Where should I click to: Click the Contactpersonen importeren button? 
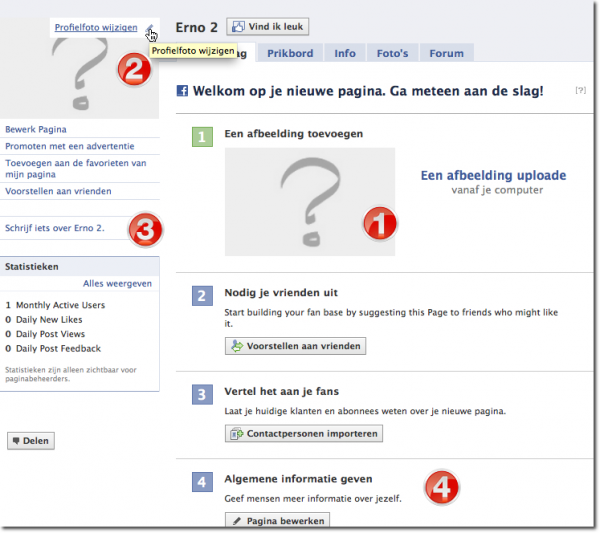(x=304, y=434)
